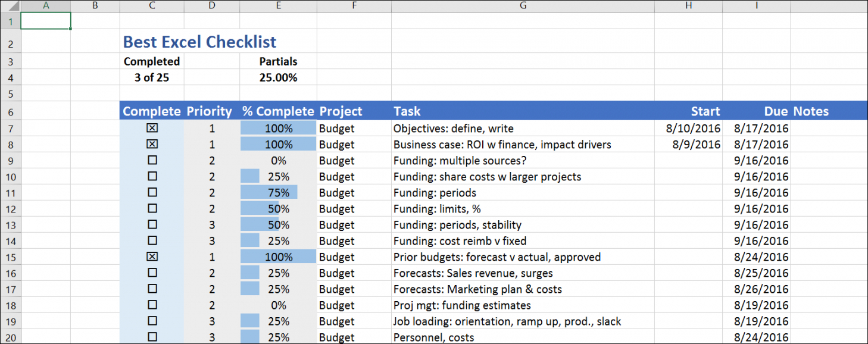Image resolution: width=868 pixels, height=344 pixels.
Task: Mark 'Proj mgt: funding estimates' as complete
Action: coord(152,305)
